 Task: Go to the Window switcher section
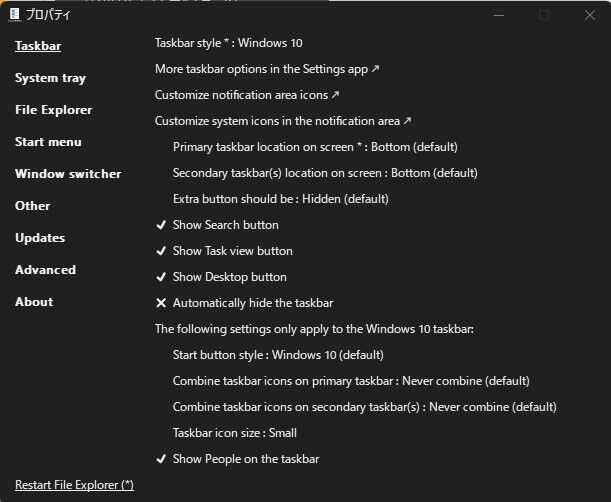(68, 174)
